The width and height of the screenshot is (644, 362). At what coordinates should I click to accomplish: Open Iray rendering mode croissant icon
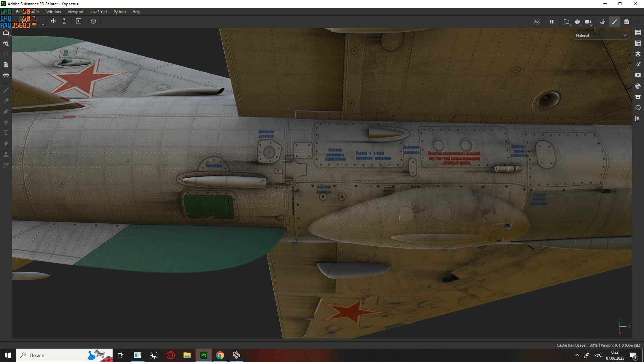pos(602,22)
